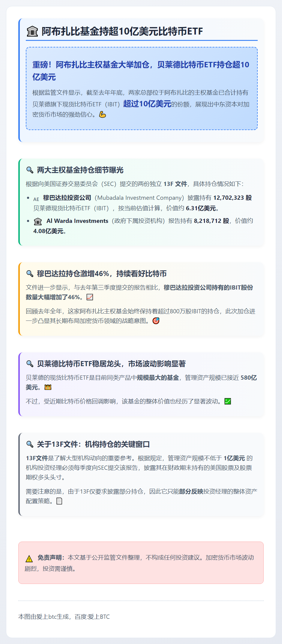Click footer text 本图由爱上btc生成，百度:爱上BTC
The image size is (282, 644).
pos(64,617)
